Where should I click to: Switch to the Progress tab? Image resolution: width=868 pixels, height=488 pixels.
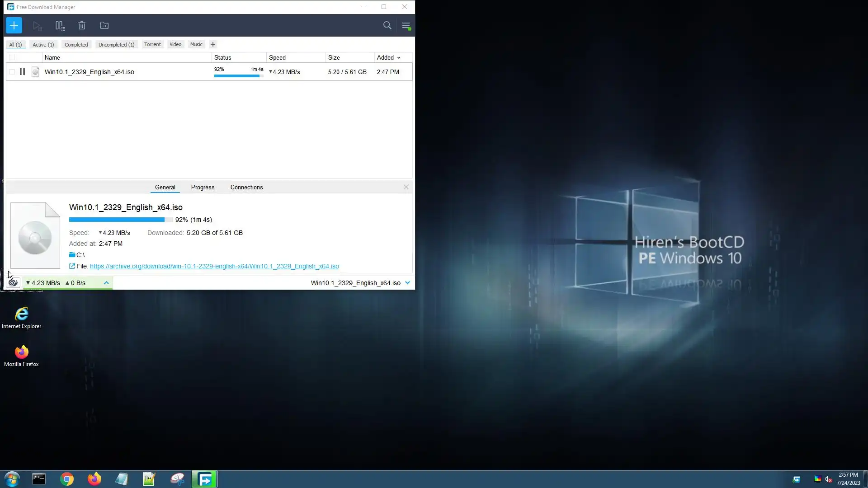[x=203, y=187]
